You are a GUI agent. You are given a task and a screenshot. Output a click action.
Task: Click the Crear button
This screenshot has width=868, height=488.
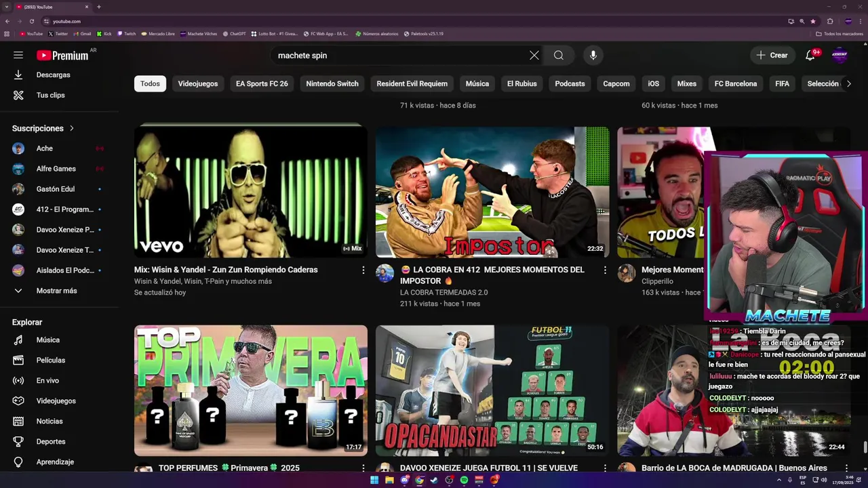[x=772, y=56]
